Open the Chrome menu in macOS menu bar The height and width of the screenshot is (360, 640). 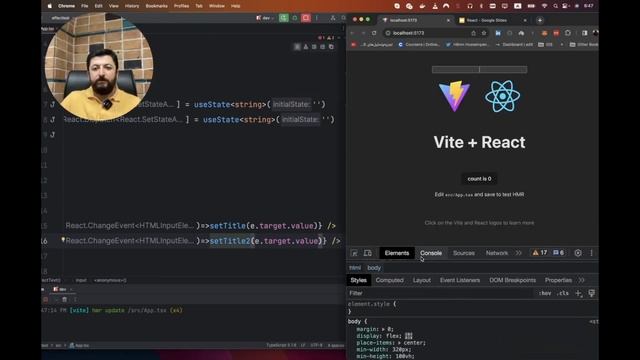click(x=66, y=6)
